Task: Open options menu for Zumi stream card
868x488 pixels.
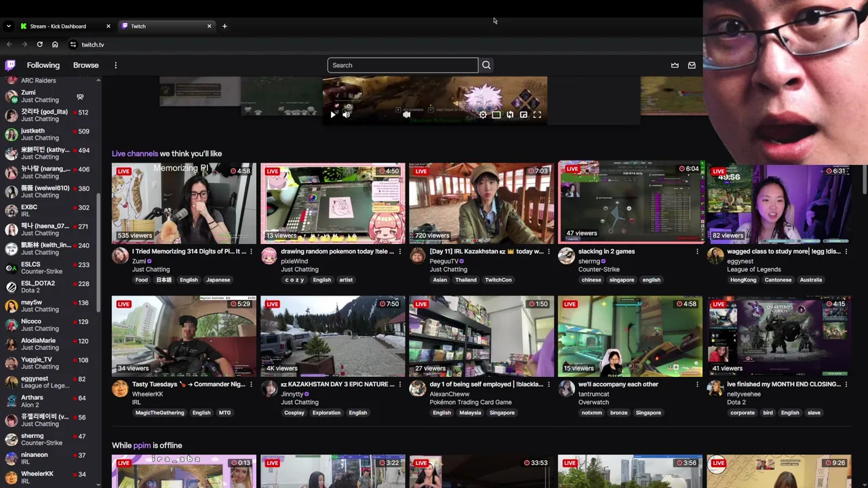Action: pos(251,251)
